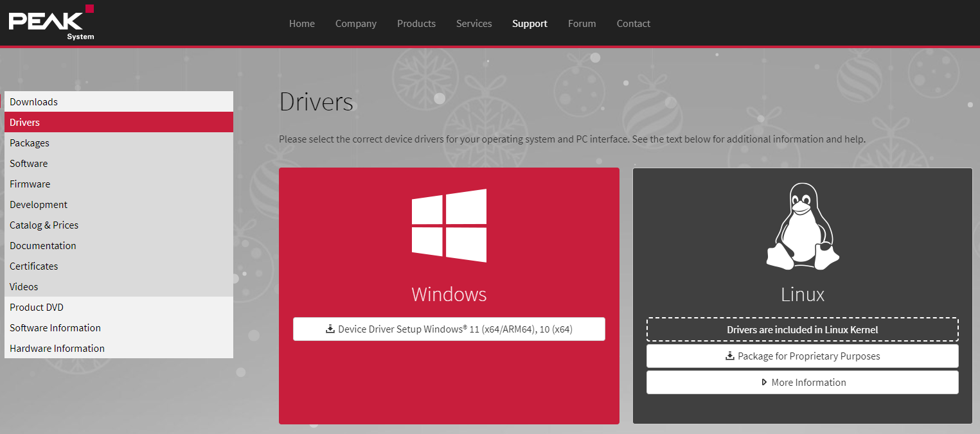Select Drivers in the sidebar
Screen dimensions: 980x434
[119, 122]
